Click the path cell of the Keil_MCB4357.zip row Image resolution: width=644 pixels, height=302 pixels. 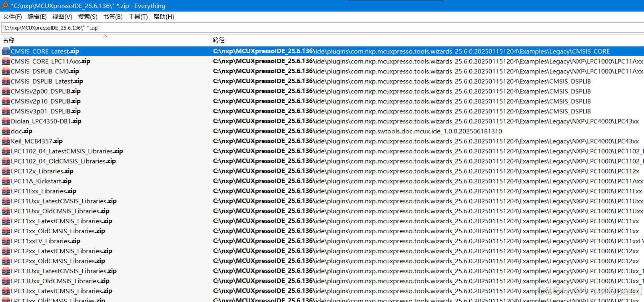click(x=427, y=141)
